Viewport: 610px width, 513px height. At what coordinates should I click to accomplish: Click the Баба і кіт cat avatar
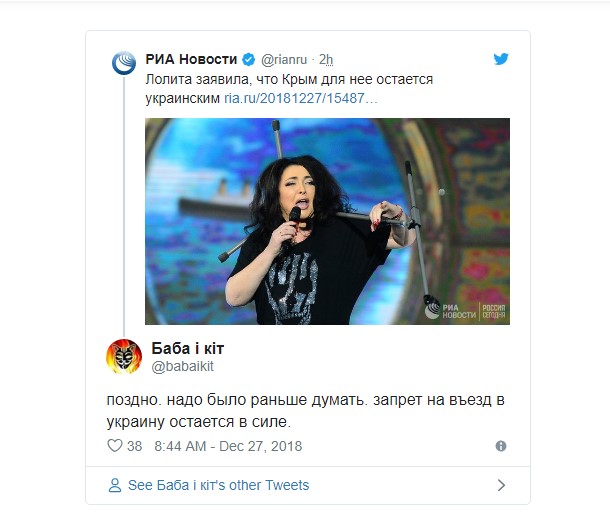point(124,356)
